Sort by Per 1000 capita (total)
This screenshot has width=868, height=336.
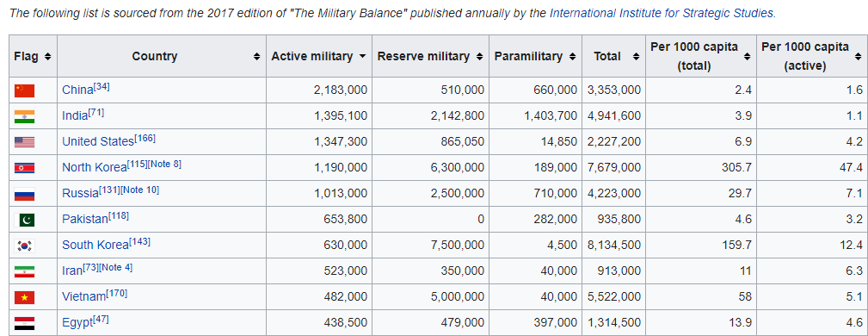[748, 56]
